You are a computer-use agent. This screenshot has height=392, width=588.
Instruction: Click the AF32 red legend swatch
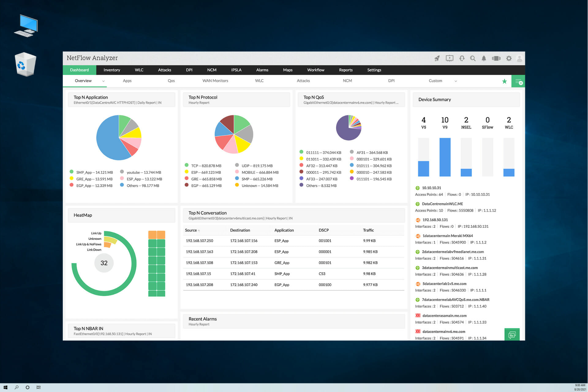pyautogui.click(x=301, y=165)
